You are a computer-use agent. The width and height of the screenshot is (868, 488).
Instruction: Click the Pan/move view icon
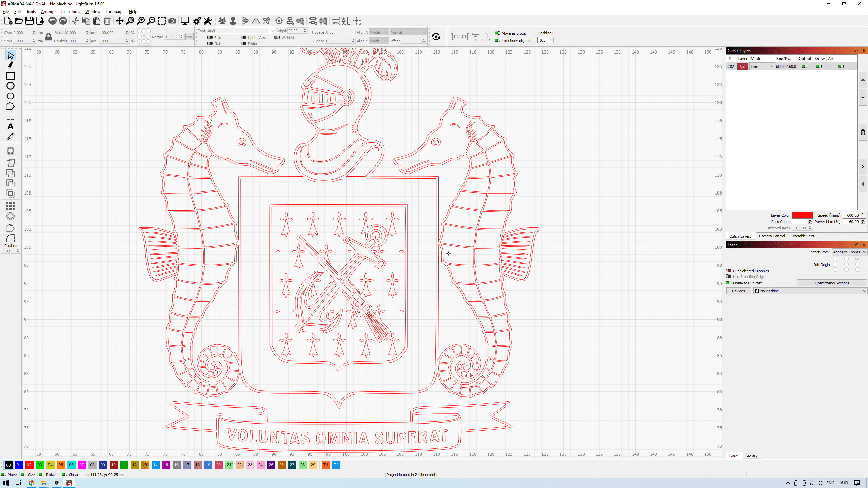pos(119,21)
